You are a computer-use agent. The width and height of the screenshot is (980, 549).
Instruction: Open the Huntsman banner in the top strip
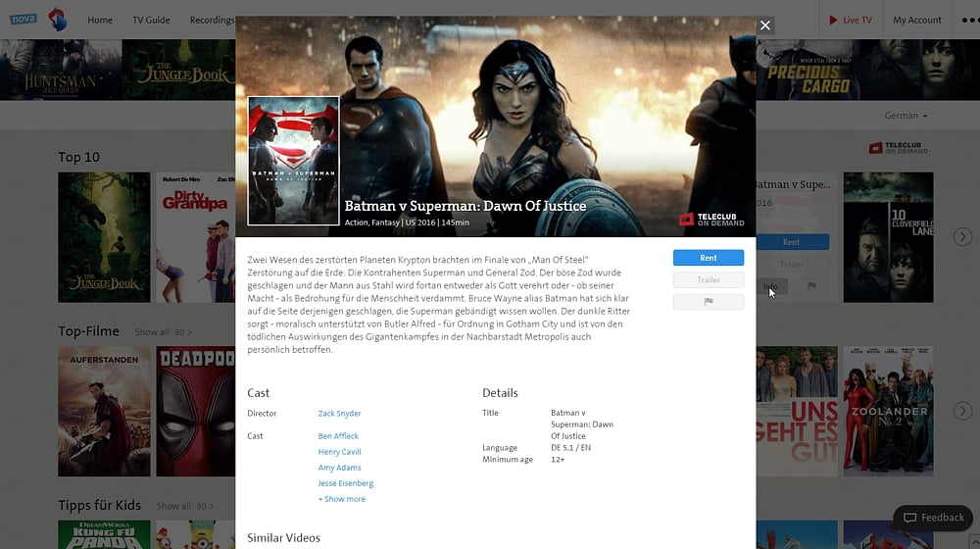(61, 70)
